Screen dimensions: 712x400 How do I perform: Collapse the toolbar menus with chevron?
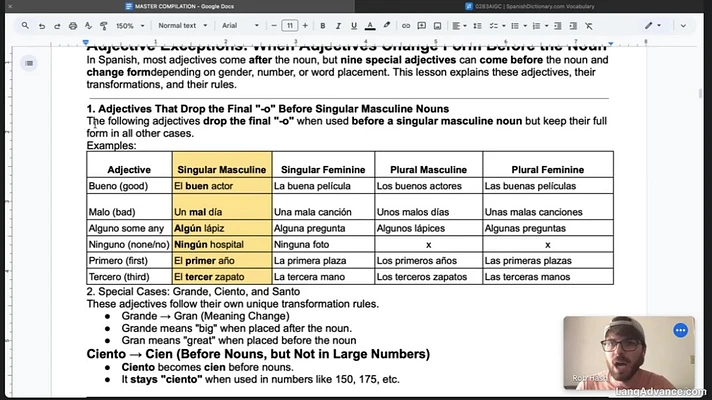tap(683, 26)
